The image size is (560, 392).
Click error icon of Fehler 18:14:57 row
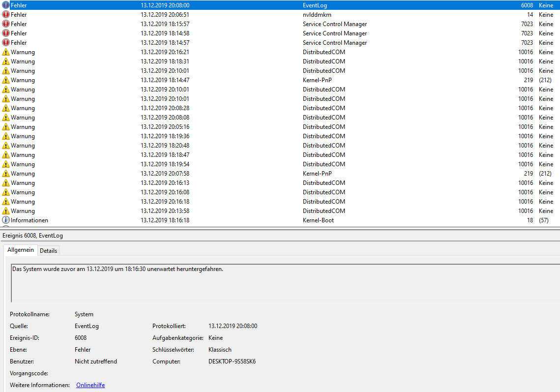pyautogui.click(x=6, y=42)
